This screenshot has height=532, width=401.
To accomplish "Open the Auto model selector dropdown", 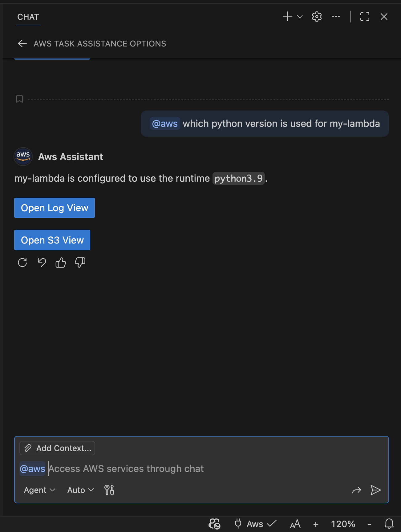I will click(x=80, y=490).
